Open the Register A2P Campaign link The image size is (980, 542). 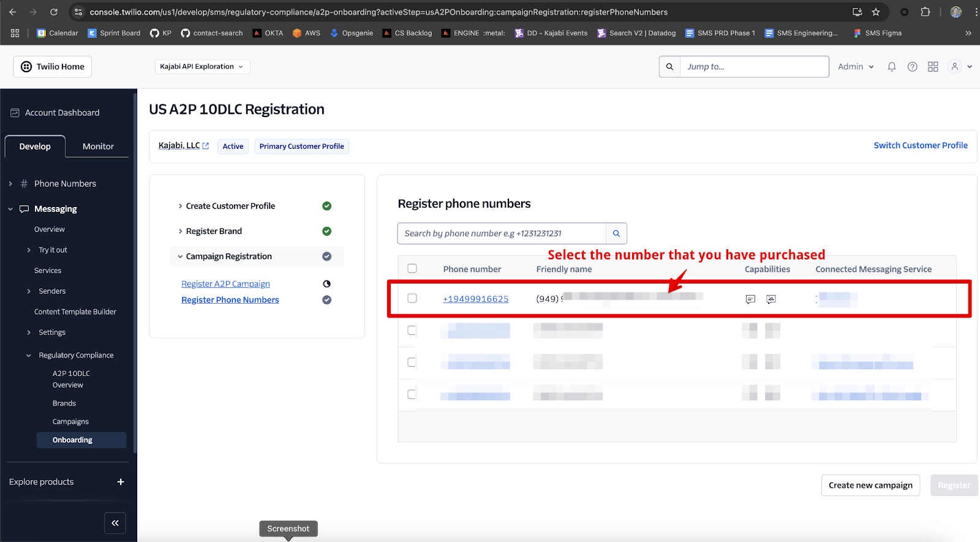tap(225, 284)
